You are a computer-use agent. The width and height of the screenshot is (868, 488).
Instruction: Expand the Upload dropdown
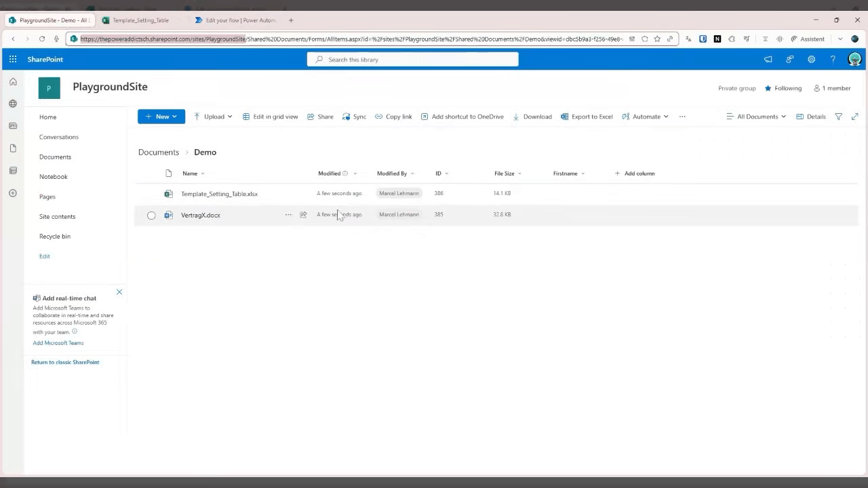[x=230, y=117]
